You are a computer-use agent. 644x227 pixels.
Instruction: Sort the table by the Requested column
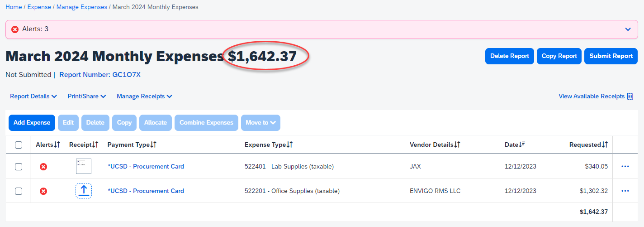click(x=588, y=145)
